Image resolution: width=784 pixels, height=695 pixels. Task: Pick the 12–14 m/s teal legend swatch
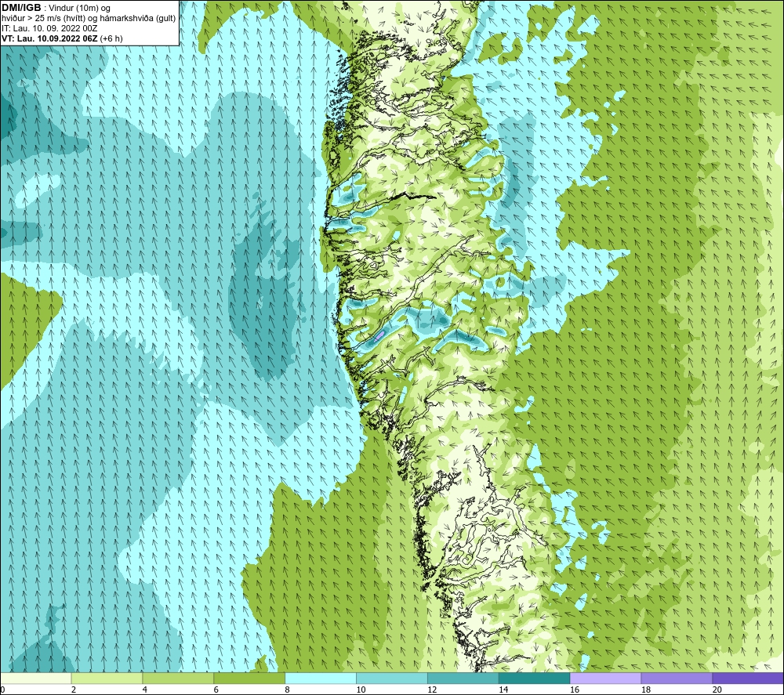pos(463,678)
